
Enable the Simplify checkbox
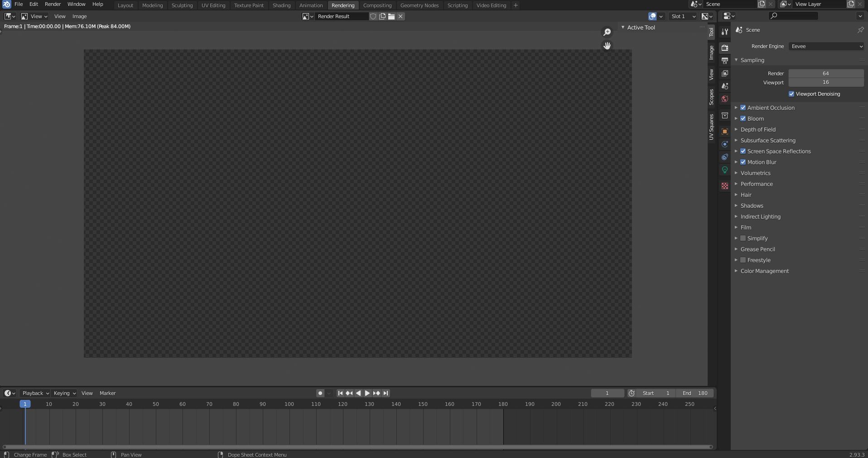(x=743, y=238)
